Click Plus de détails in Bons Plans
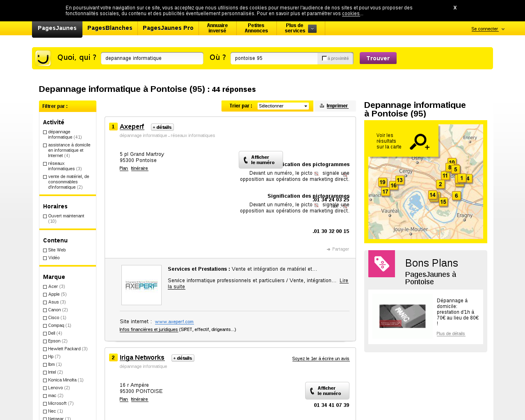The height and width of the screenshot is (420, 525). coord(451,333)
